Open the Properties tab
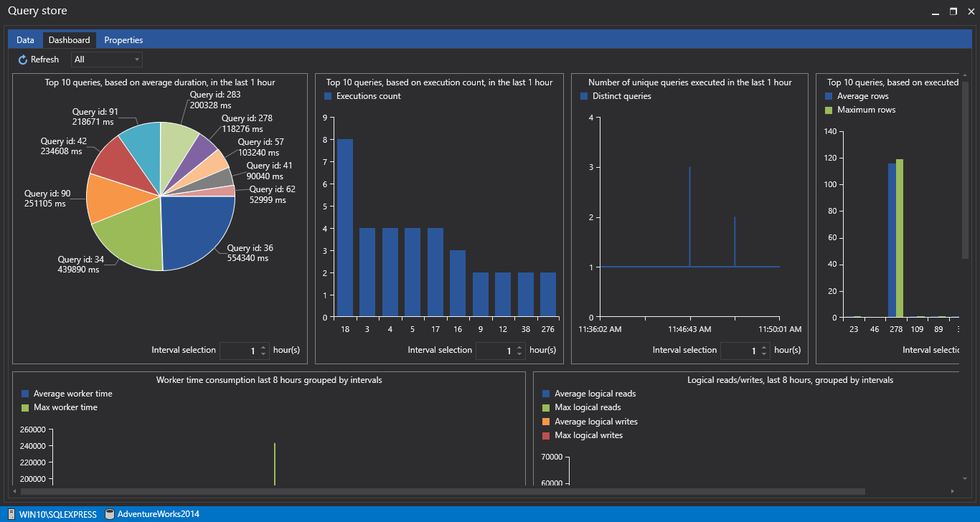 123,39
